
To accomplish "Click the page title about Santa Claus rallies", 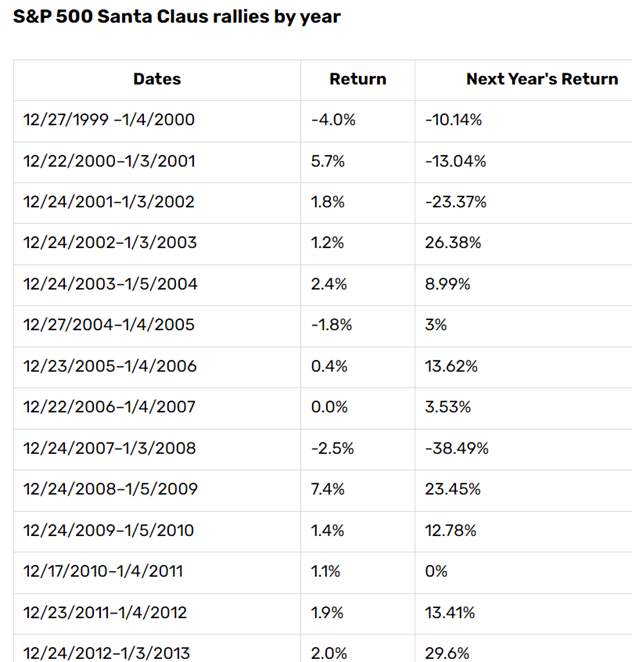I will pyautogui.click(x=176, y=18).
